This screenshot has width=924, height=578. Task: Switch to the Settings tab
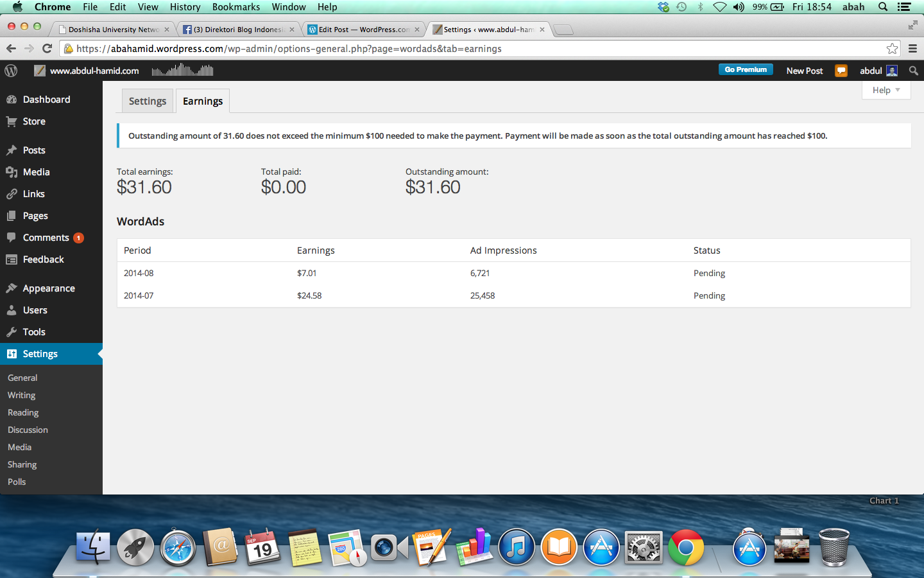click(x=148, y=101)
